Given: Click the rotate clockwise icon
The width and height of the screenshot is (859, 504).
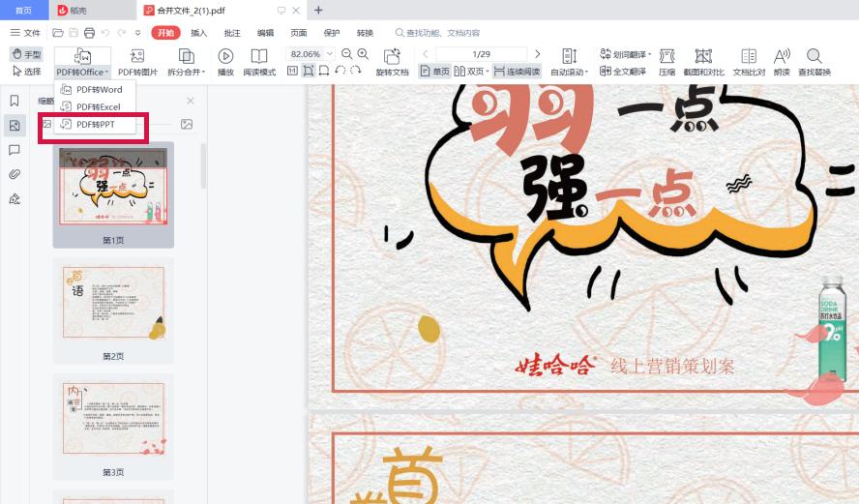Looking at the screenshot, I should pyautogui.click(x=356, y=71).
